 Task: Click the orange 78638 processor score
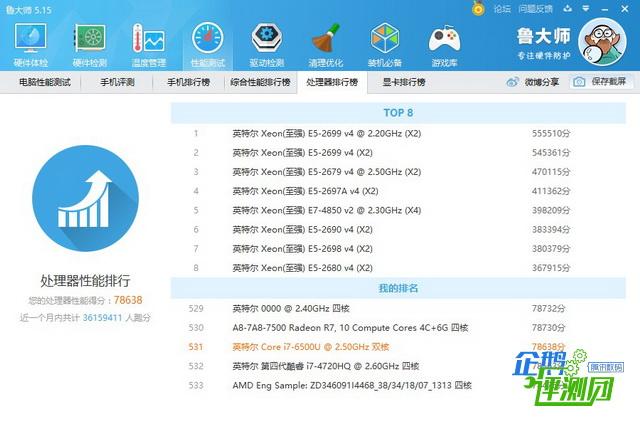coord(128,300)
